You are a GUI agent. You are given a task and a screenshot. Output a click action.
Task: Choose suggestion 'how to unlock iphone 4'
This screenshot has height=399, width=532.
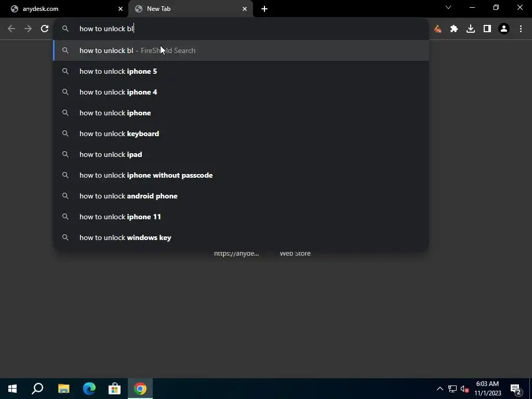click(x=241, y=92)
